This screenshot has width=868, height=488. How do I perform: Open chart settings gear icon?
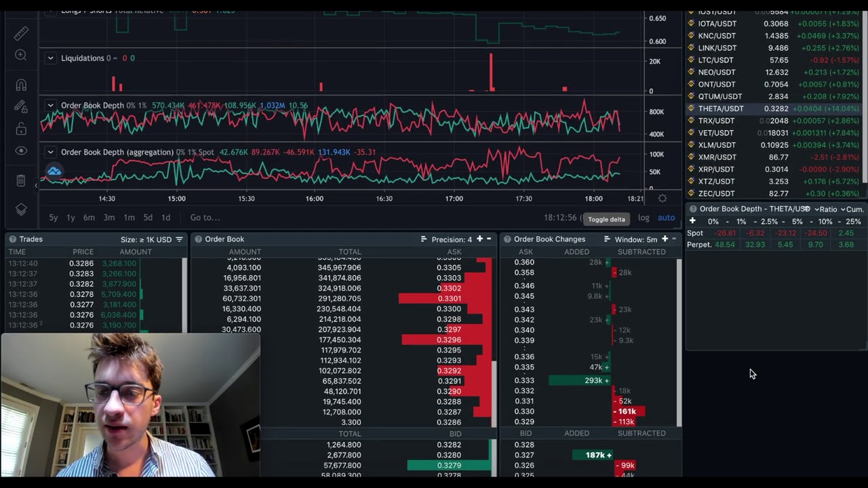tap(663, 199)
